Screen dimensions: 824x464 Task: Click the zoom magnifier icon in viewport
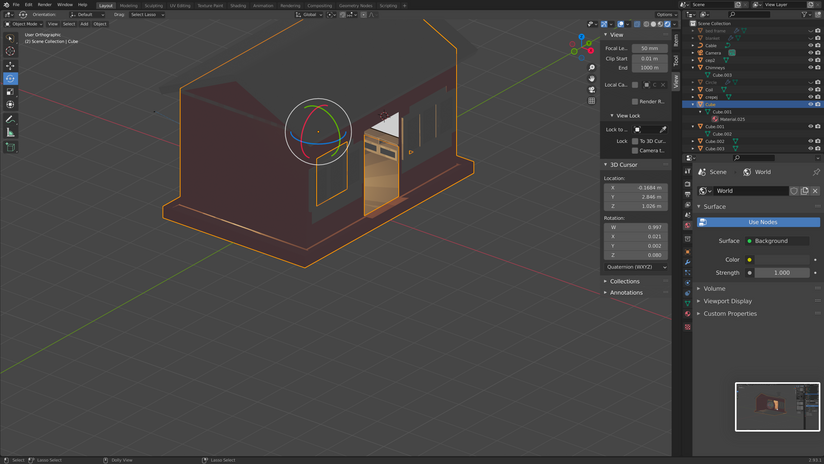coord(592,68)
